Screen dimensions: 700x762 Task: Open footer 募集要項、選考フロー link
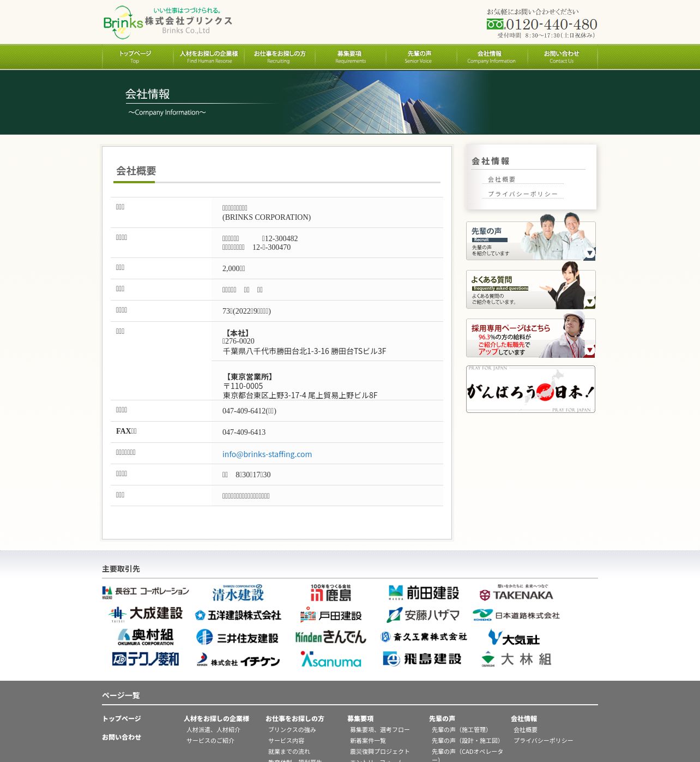coord(380,730)
